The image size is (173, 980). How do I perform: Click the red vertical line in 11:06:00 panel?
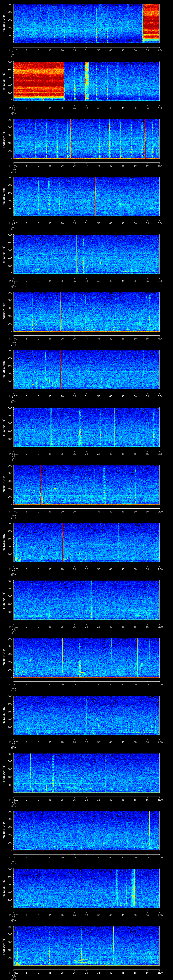point(61,312)
